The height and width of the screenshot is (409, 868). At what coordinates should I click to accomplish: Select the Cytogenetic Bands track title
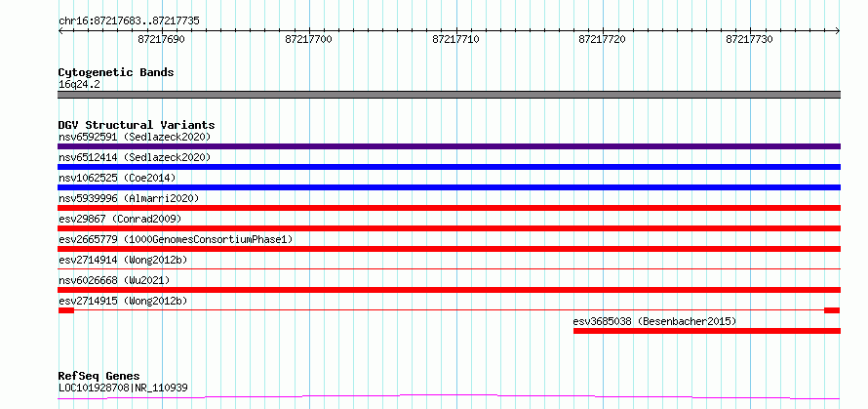116,72
